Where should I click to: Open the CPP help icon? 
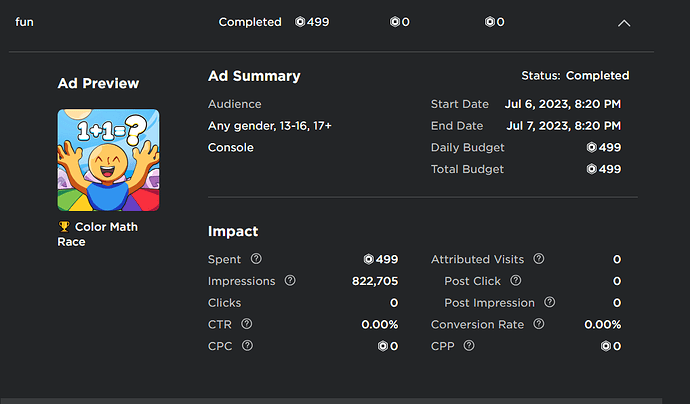point(469,345)
